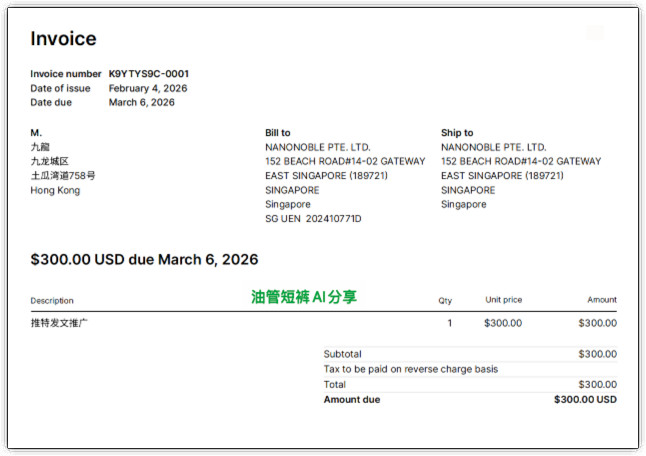Select the due date March 6, 2026 in header
646x456 pixels.
142,102
